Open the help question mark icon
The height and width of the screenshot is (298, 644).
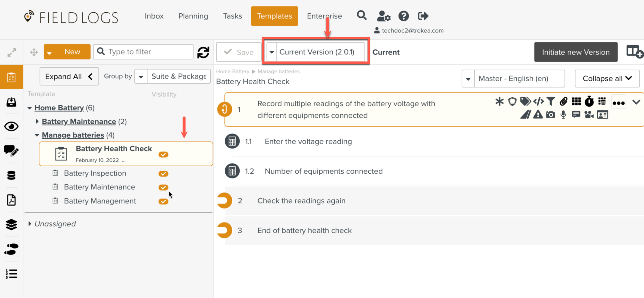click(x=403, y=16)
